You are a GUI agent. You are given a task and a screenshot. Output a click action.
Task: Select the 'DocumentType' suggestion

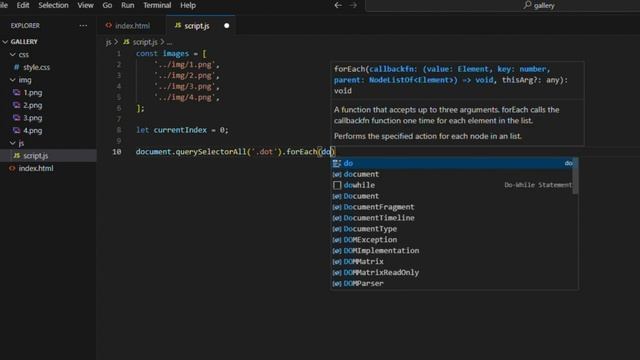[452, 229]
